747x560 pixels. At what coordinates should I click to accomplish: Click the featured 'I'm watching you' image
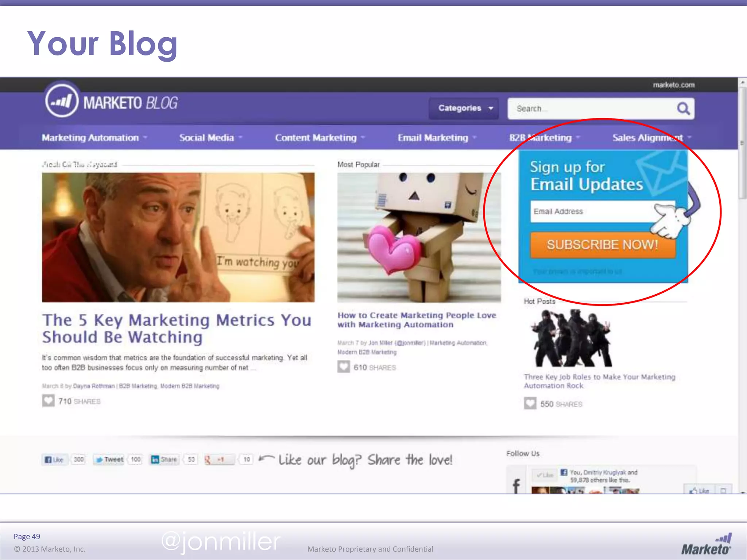point(178,237)
